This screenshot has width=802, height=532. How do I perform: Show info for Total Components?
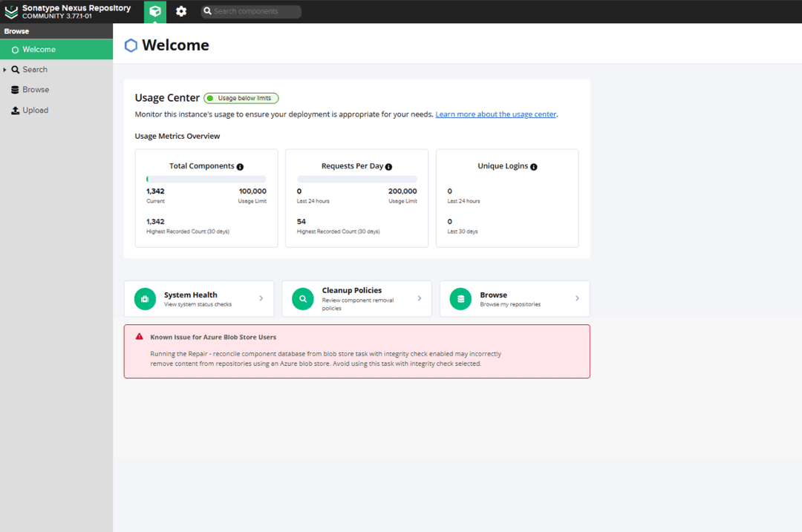click(240, 167)
